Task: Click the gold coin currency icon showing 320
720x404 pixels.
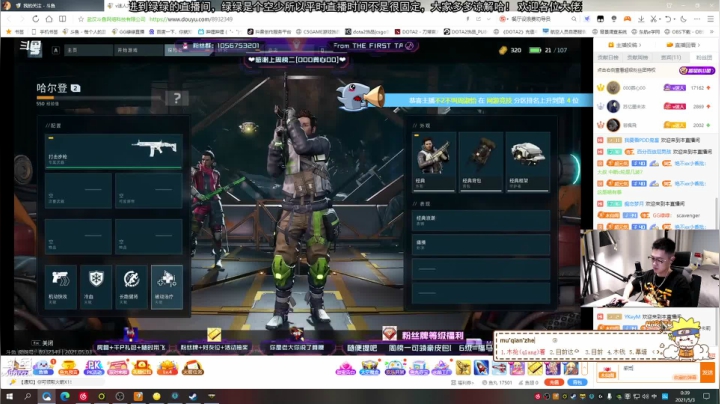Action: [x=503, y=50]
